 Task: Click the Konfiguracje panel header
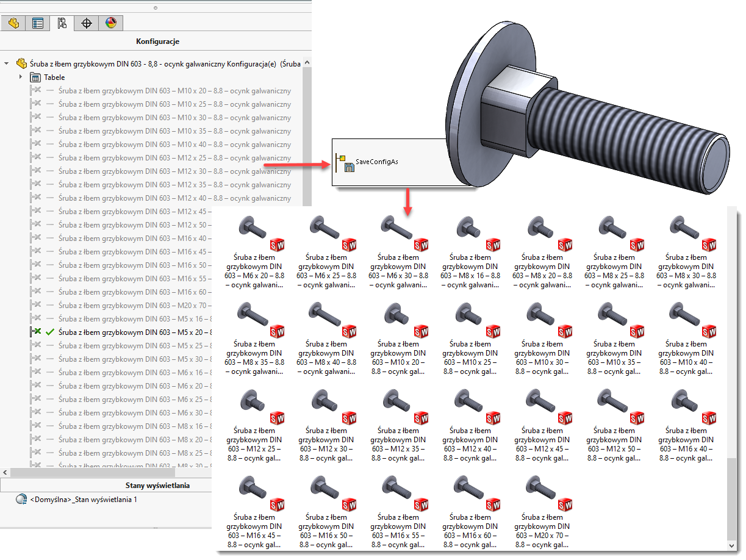[157, 41]
